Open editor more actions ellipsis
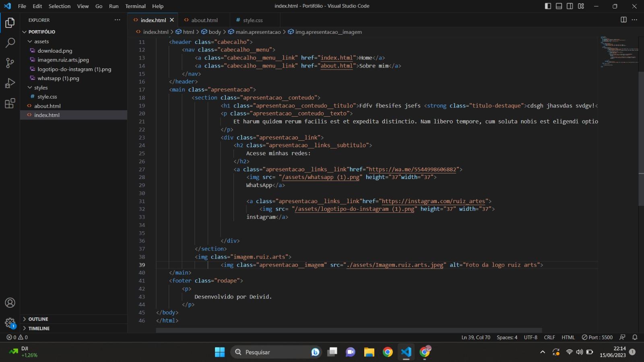This screenshot has height=362, width=644. click(634, 20)
